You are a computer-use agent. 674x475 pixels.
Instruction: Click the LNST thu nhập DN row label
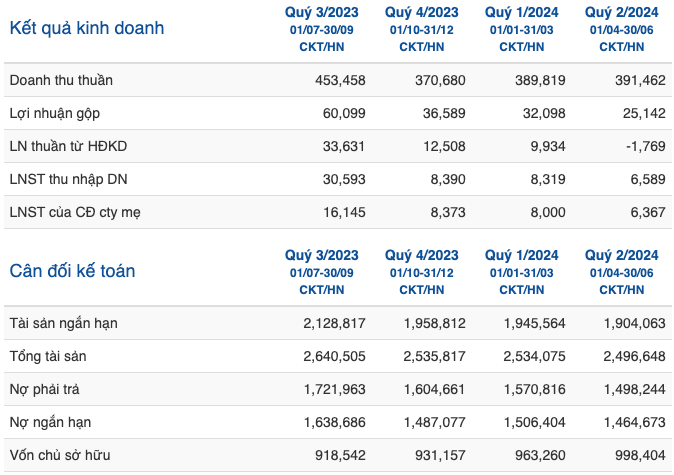tap(68, 179)
